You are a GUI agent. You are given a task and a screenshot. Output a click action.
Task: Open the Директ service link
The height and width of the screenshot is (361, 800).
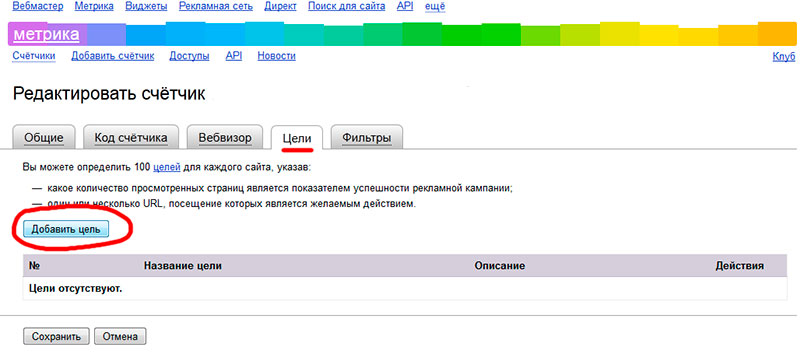click(x=281, y=7)
